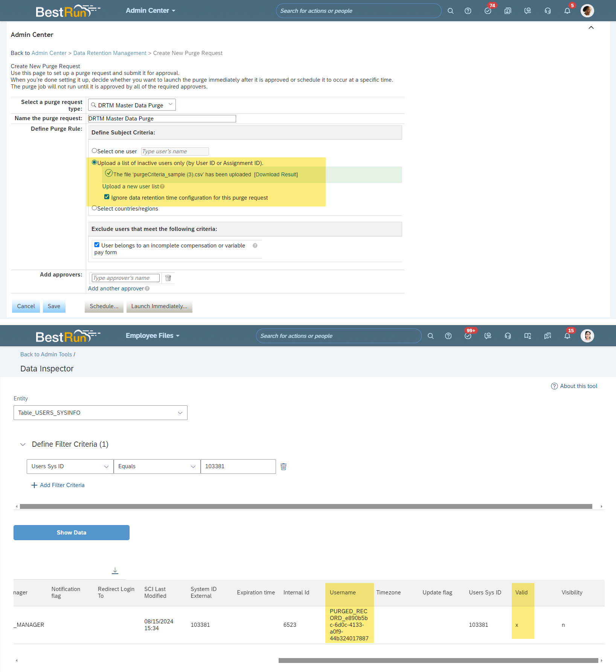
Task: Click help icon beside incomplete compensation criteria
Action: 255,246
